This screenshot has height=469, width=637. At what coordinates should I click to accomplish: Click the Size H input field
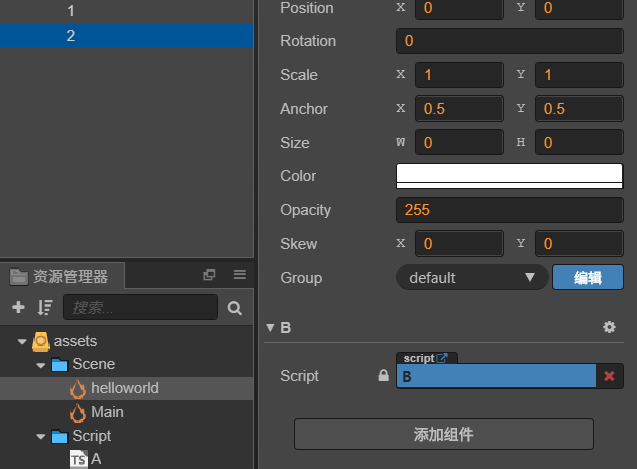tap(579, 142)
